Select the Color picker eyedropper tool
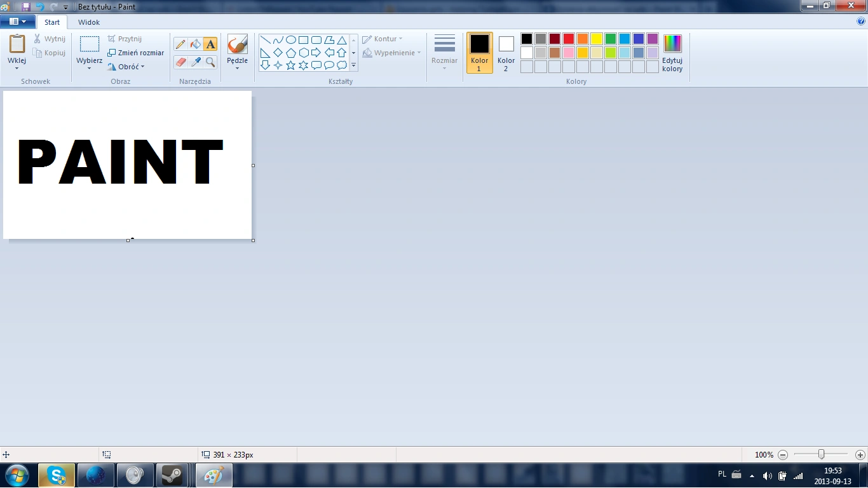Viewport: 868px width, 488px height. point(195,62)
